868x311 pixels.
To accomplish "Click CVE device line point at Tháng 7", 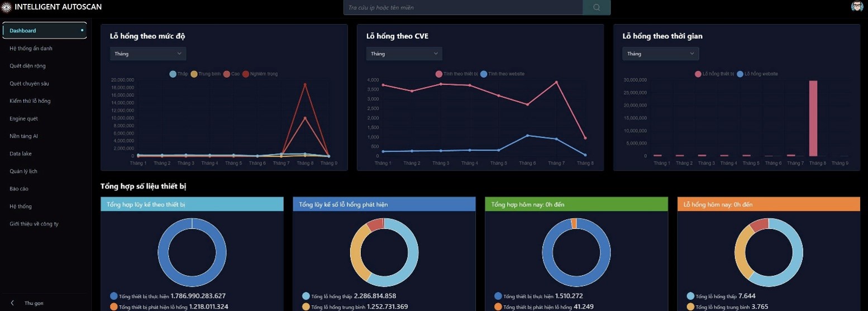I will (556, 82).
